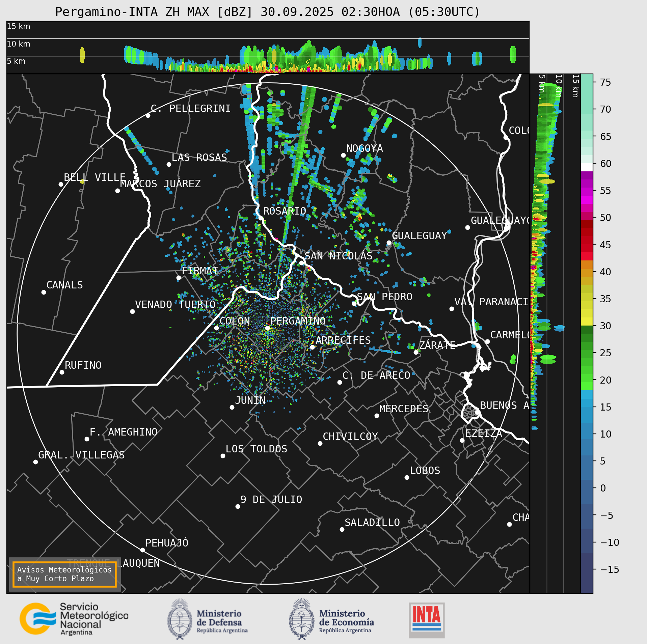Click the Zárate marker dot
Image resolution: width=647 pixels, height=644 pixels.
[416, 352]
